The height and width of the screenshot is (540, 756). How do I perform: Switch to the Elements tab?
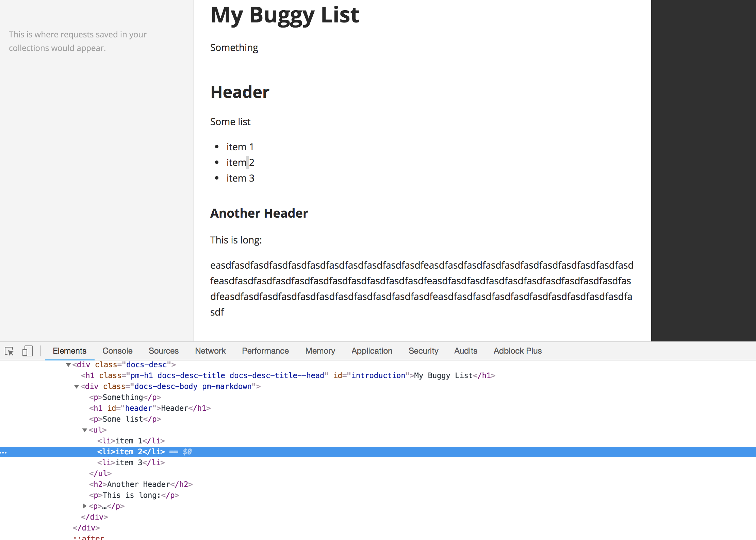69,351
